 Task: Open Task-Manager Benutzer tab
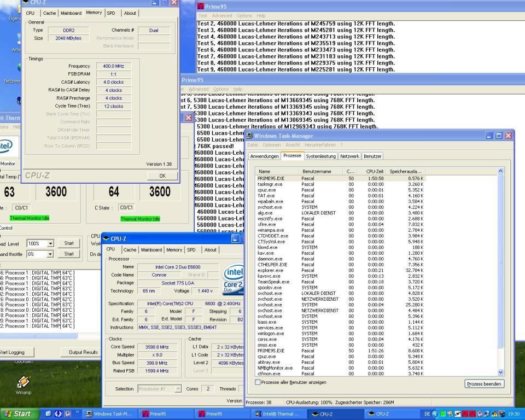372,156
